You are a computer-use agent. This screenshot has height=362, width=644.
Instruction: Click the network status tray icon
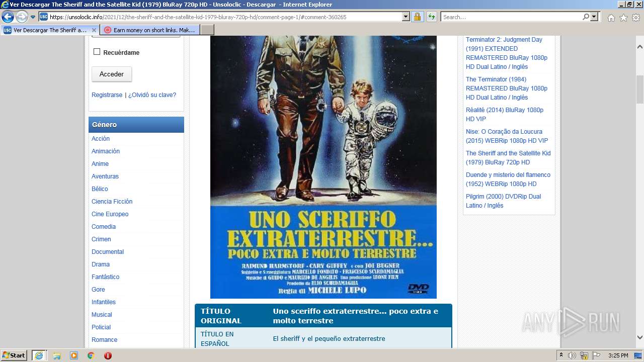(x=584, y=355)
